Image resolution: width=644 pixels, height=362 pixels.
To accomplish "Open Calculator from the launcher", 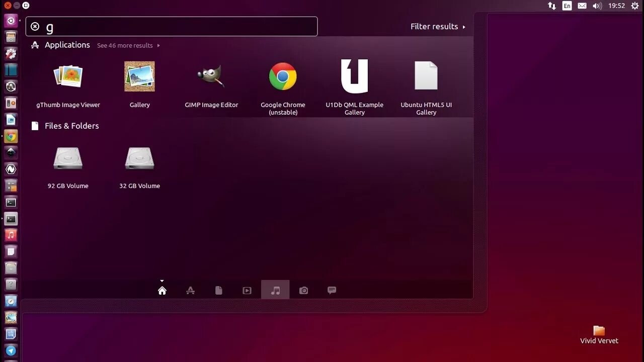I will pyautogui.click(x=11, y=186).
